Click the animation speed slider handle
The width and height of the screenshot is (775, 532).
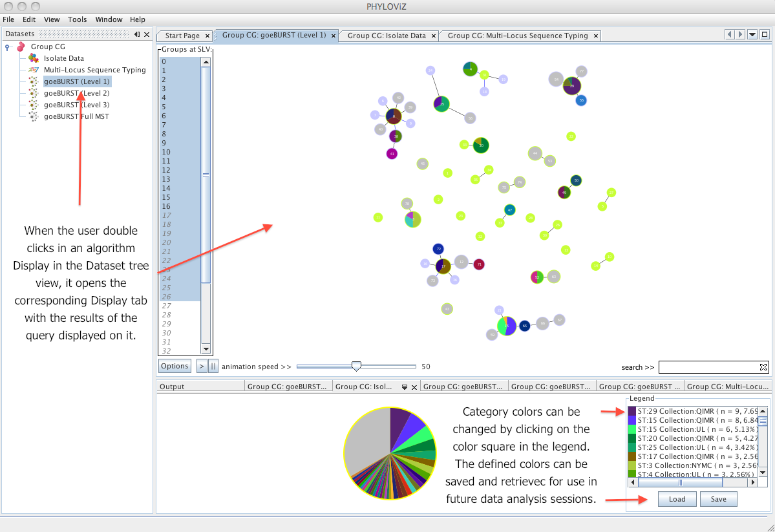point(356,366)
